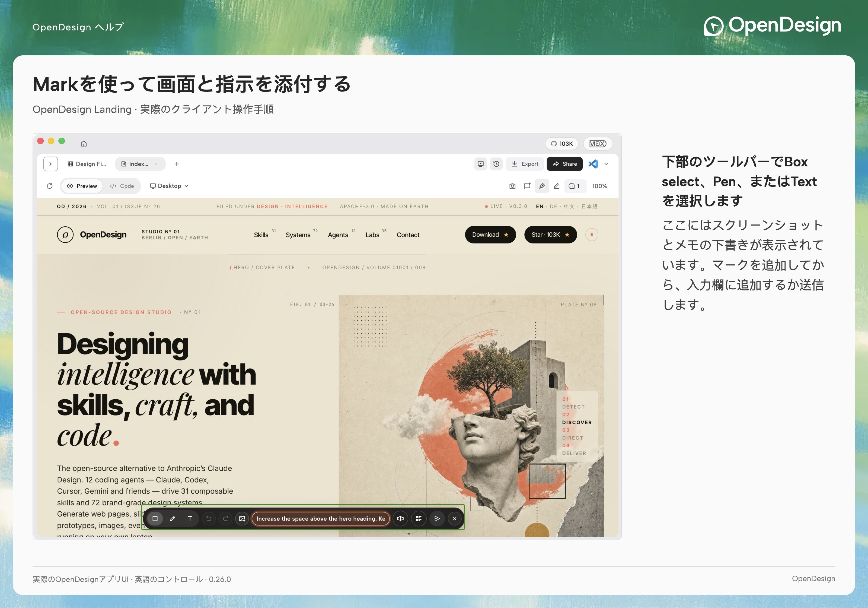Click the Max badge in the title bar
Screen dimensions: 868x608
click(x=598, y=143)
